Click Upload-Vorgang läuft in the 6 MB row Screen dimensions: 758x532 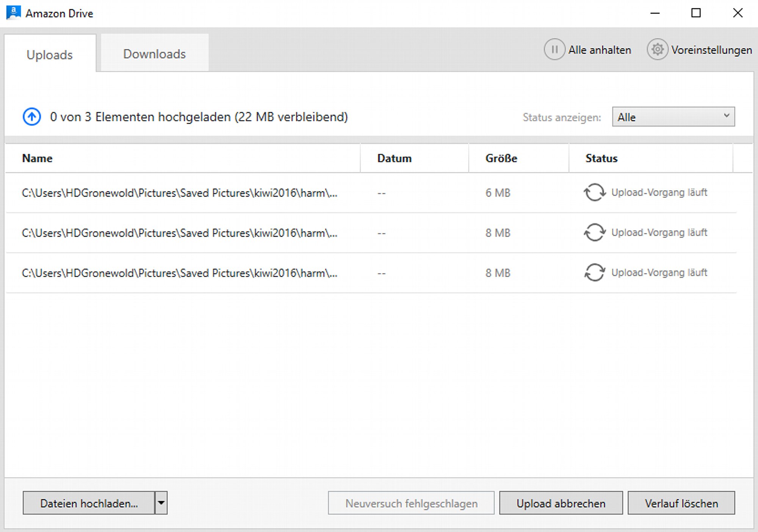[659, 192]
